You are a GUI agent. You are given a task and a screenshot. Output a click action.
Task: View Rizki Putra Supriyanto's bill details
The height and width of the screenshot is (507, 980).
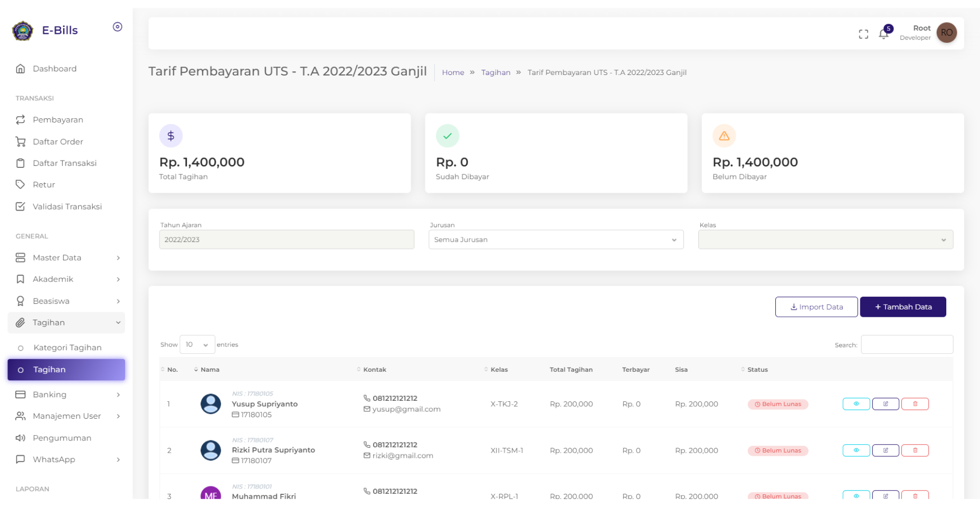click(x=855, y=450)
